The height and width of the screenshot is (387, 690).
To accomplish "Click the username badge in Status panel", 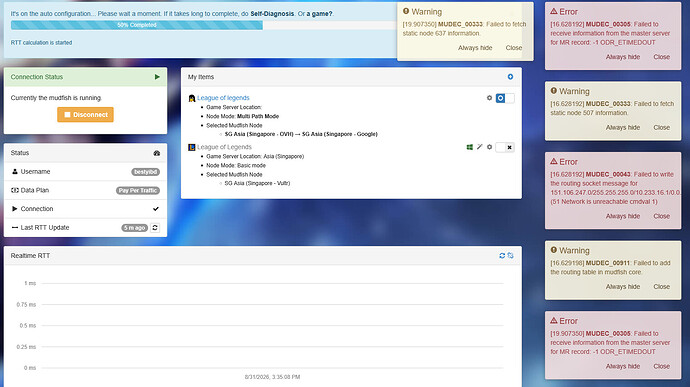I will click(x=145, y=172).
